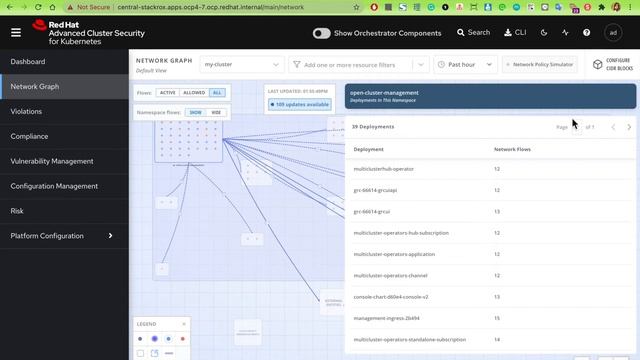This screenshot has width=640, height=360.
Task: Click the namespace connection legend icon
Action: [154, 353]
